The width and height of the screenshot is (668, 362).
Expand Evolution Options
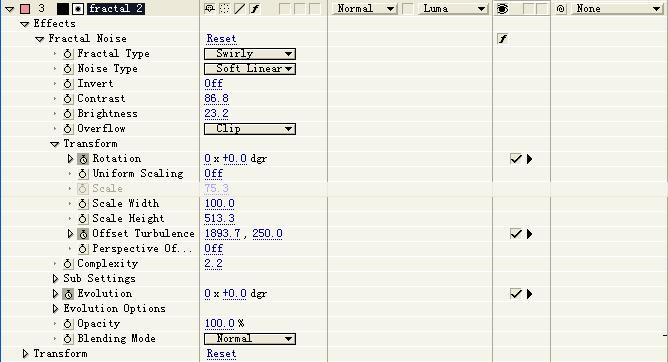click(55, 308)
